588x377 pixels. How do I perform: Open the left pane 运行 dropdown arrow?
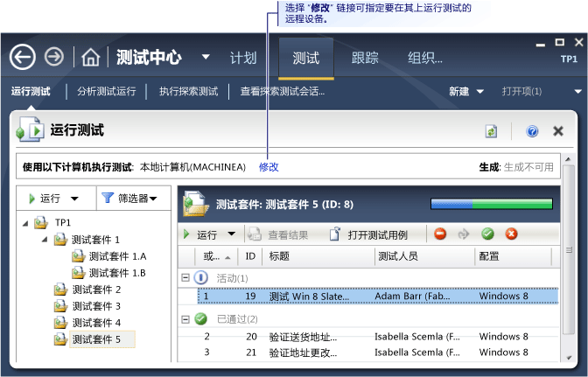(74, 199)
